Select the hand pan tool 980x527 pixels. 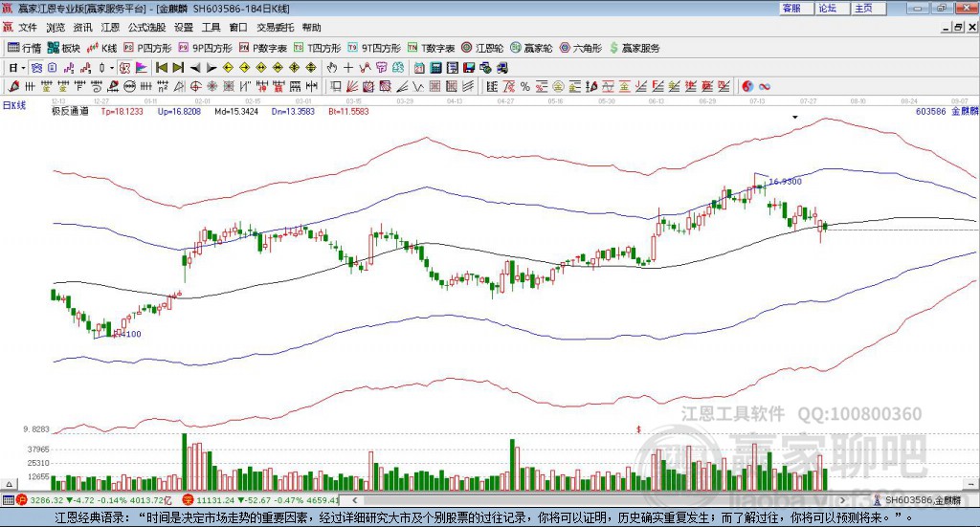coord(332,68)
